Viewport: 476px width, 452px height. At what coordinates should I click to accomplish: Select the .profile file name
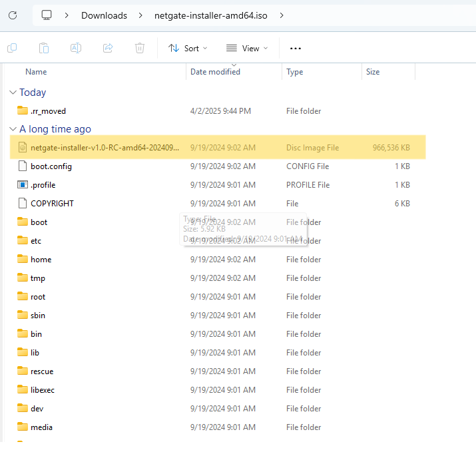click(43, 185)
